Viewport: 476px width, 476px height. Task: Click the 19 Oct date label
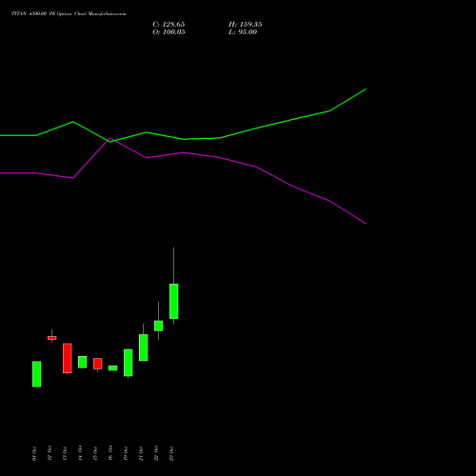click(x=126, y=453)
